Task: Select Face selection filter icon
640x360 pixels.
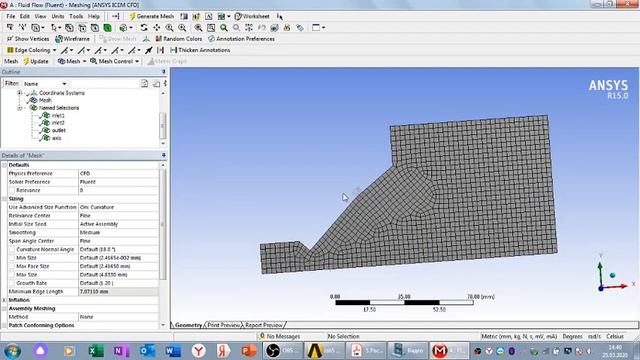Action: point(95,28)
